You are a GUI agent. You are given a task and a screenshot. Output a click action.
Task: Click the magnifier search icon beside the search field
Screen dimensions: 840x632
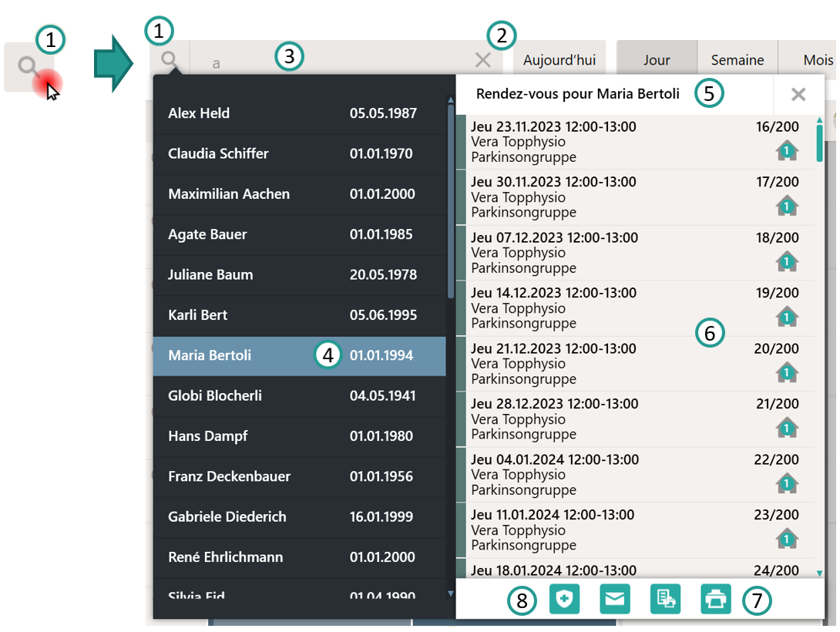[x=170, y=59]
